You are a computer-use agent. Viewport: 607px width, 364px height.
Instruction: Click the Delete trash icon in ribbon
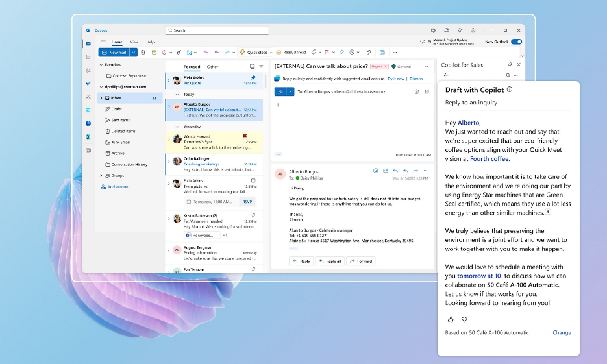coord(143,52)
